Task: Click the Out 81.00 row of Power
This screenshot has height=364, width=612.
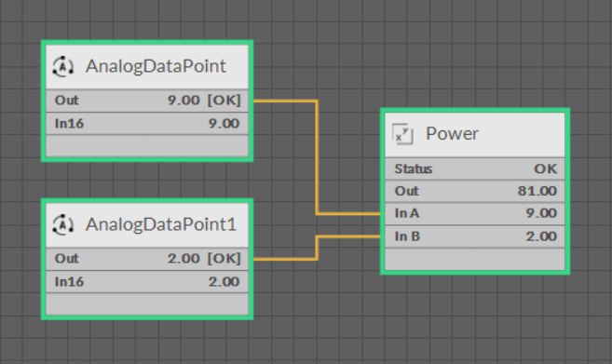Action: click(x=475, y=191)
